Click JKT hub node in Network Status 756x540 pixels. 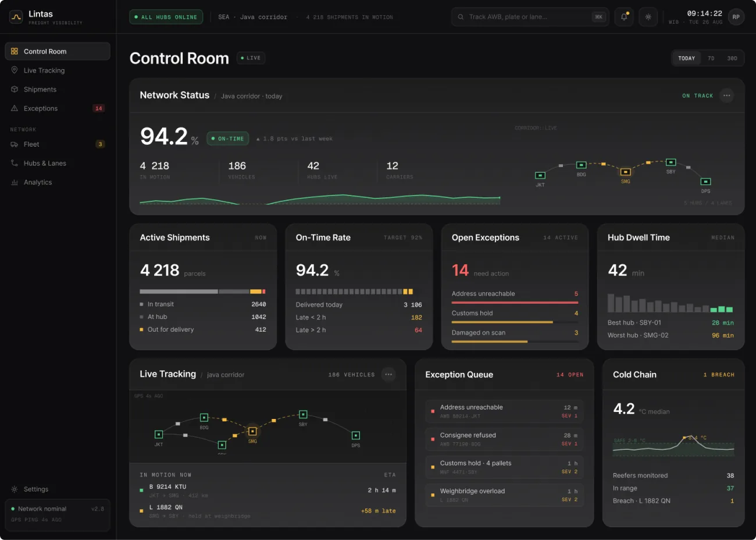(540, 175)
